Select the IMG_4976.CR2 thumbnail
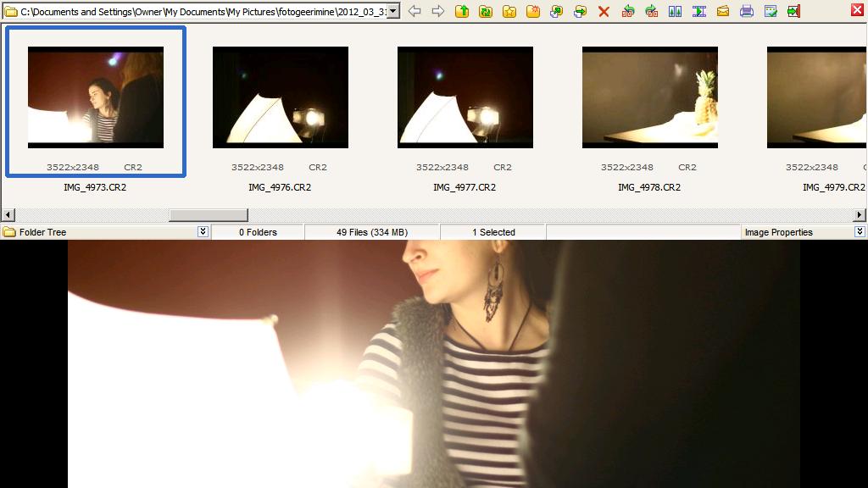The width and height of the screenshot is (868, 488). click(281, 97)
